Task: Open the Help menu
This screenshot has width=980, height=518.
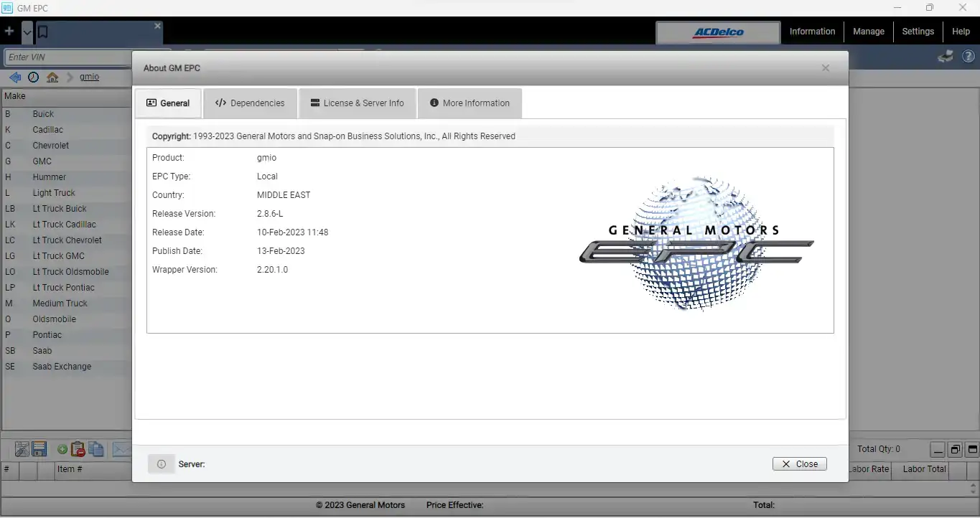Action: click(x=961, y=32)
